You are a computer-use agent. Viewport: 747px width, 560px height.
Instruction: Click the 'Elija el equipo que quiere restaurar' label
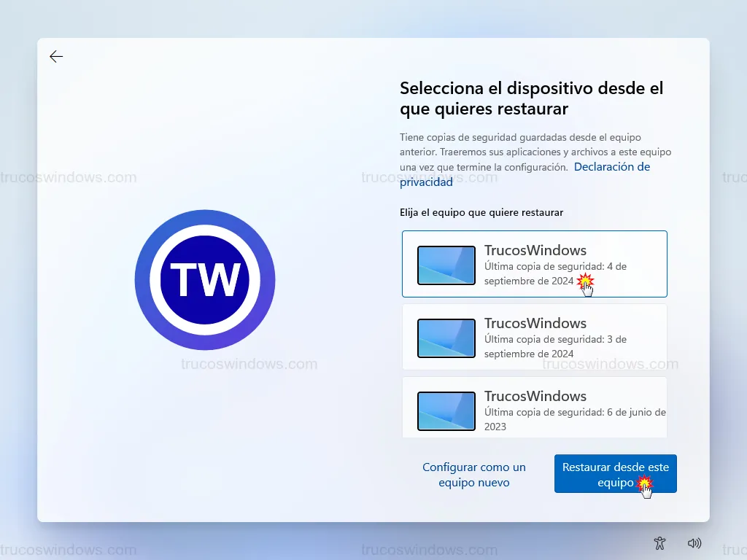[x=481, y=212]
